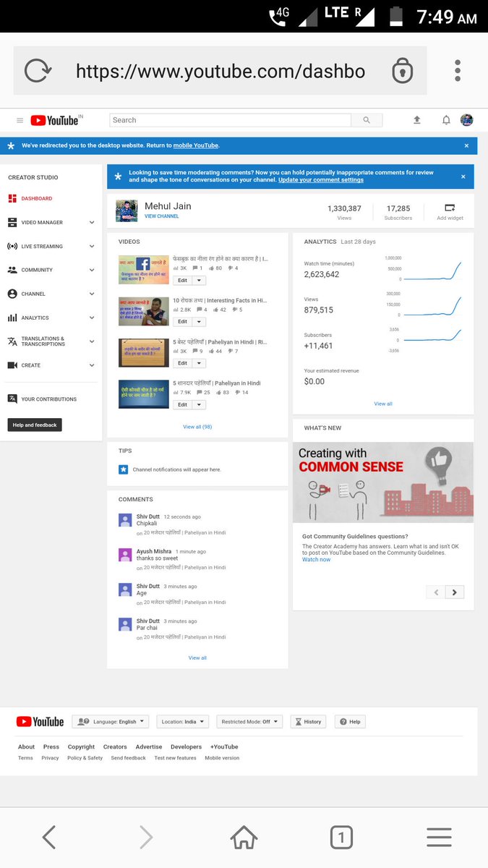Image resolution: width=488 pixels, height=868 pixels.
Task: Click the Help footer button
Action: [x=350, y=721]
